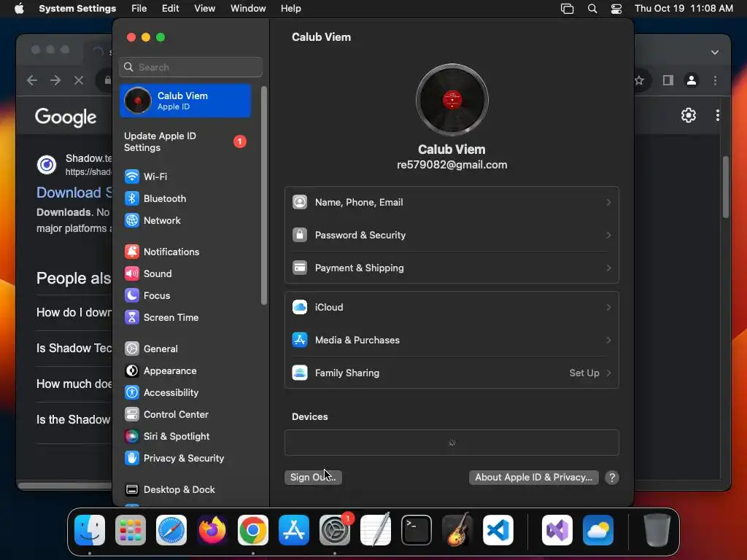Click Stage Manager icon in menu bar
Image resolution: width=747 pixels, height=560 pixels.
tap(568, 9)
